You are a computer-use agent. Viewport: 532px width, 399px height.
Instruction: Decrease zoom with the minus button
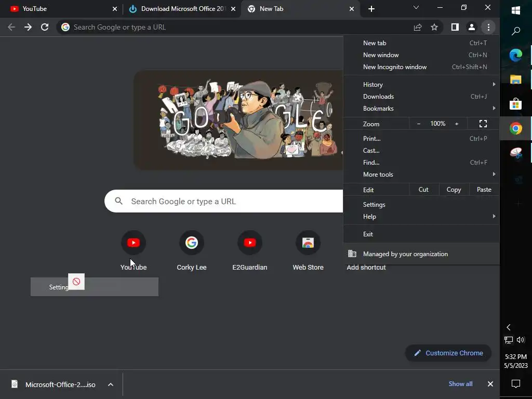pos(419,124)
